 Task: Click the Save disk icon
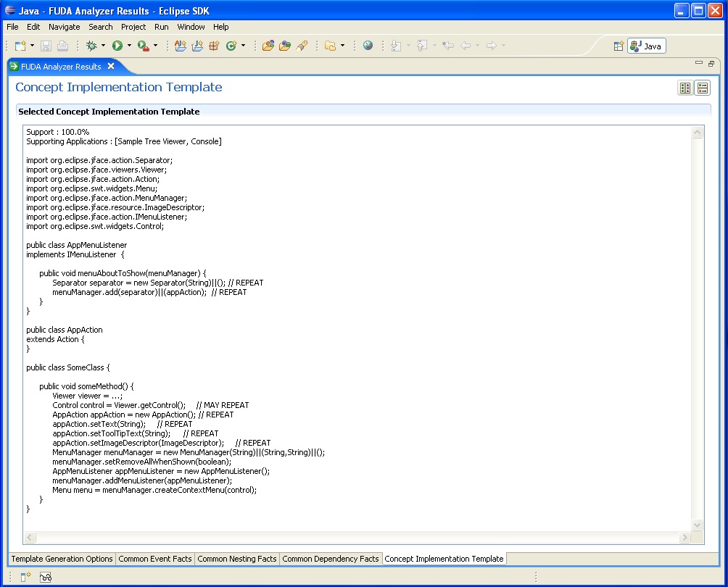[x=46, y=46]
